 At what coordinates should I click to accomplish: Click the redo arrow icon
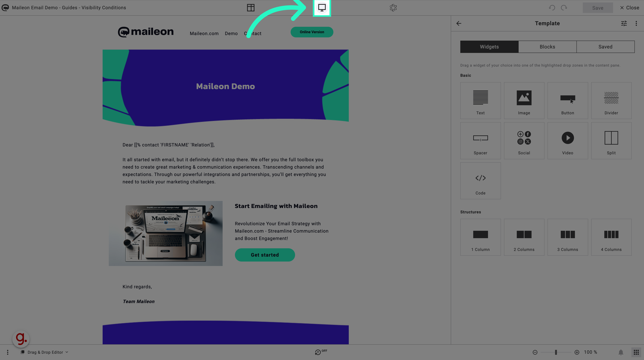pyautogui.click(x=564, y=8)
